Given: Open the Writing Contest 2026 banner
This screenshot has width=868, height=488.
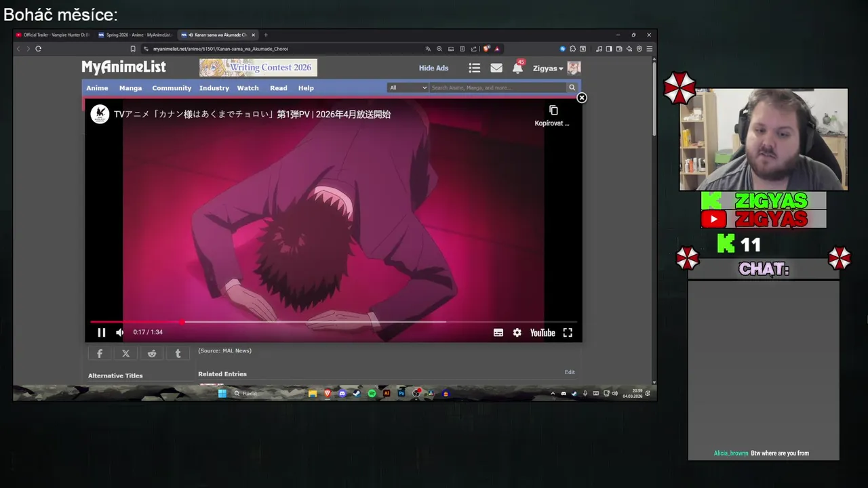Looking at the screenshot, I should click(x=258, y=67).
